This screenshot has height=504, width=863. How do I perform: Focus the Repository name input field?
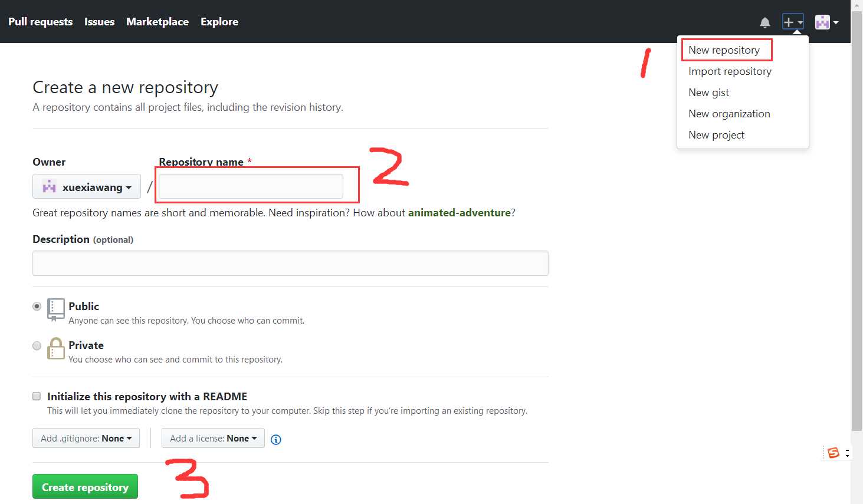pos(251,186)
